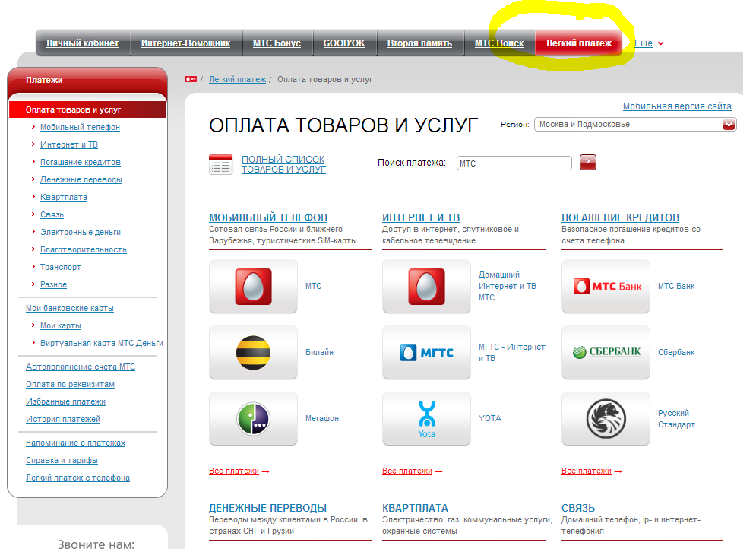Submit payment search with red arrow button
Viewport: 756px width, 549px height.
(x=588, y=163)
